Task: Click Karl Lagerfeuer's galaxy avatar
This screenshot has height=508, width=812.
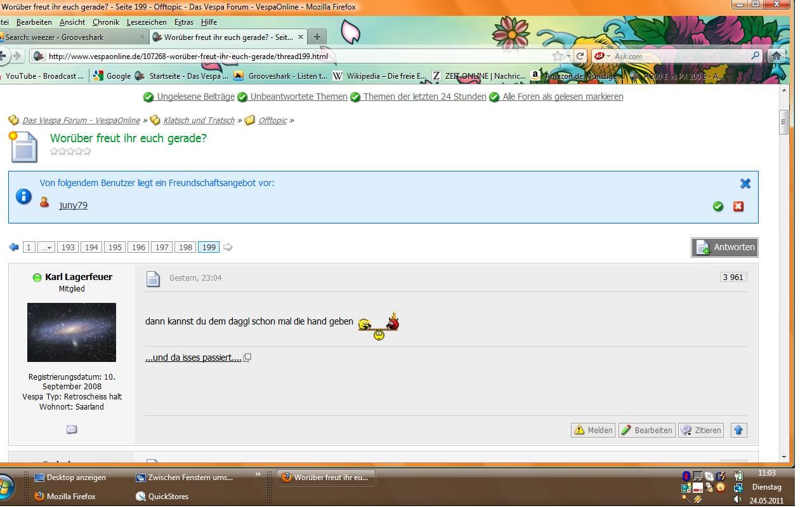Action: [72, 332]
